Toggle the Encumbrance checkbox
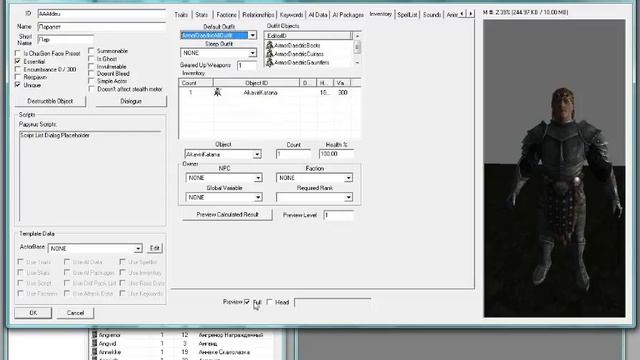The height and width of the screenshot is (360, 640). 18,69
